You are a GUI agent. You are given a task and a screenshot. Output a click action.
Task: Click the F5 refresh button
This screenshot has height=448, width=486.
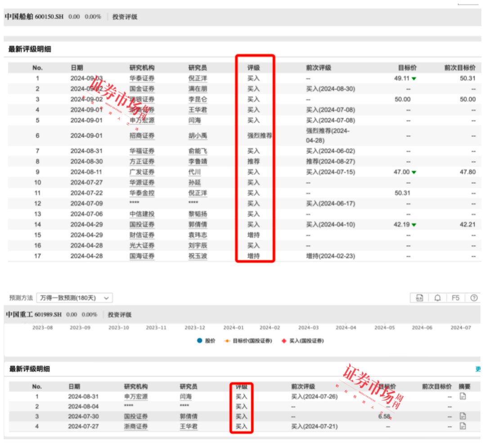click(455, 298)
